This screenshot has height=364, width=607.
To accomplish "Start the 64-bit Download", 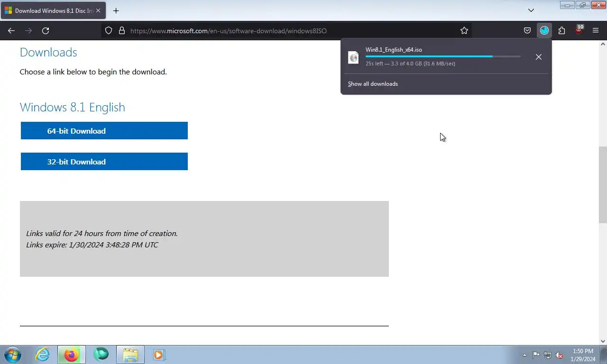I will tap(104, 131).
